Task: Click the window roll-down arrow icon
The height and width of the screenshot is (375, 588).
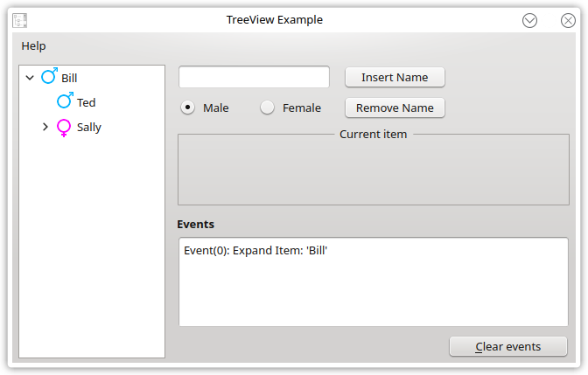Action: 529,20
